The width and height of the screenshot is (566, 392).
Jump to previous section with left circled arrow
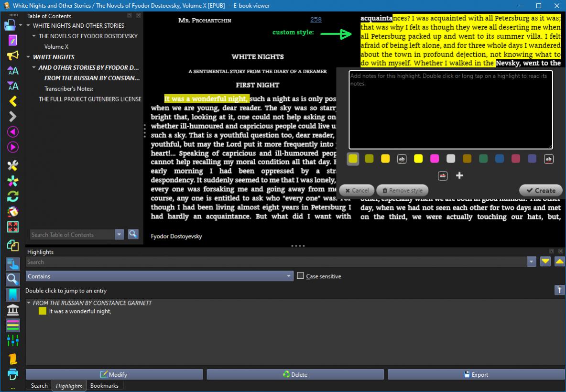(12, 132)
